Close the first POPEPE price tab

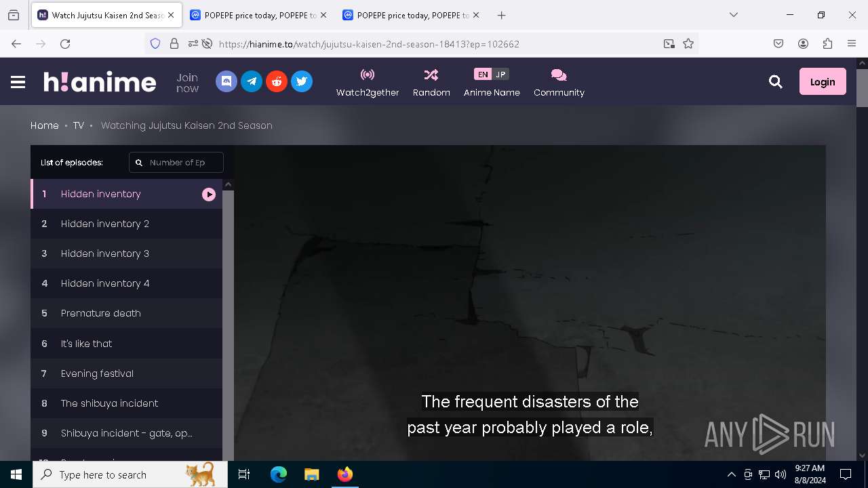tap(323, 15)
